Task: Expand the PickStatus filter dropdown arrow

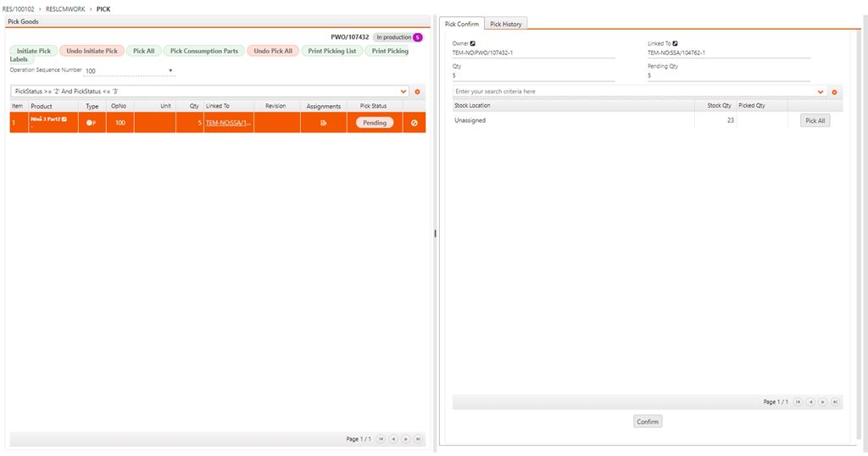Action: (403, 92)
